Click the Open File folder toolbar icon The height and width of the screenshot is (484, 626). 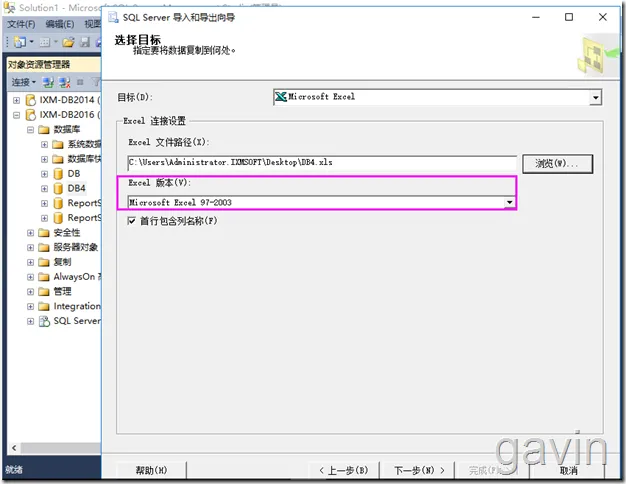coord(68,42)
